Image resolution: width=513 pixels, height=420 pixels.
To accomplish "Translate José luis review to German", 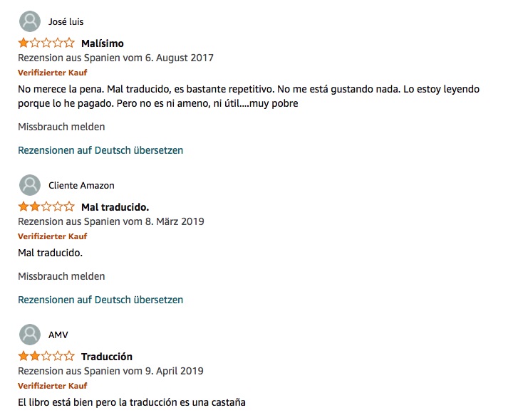I will (x=100, y=150).
